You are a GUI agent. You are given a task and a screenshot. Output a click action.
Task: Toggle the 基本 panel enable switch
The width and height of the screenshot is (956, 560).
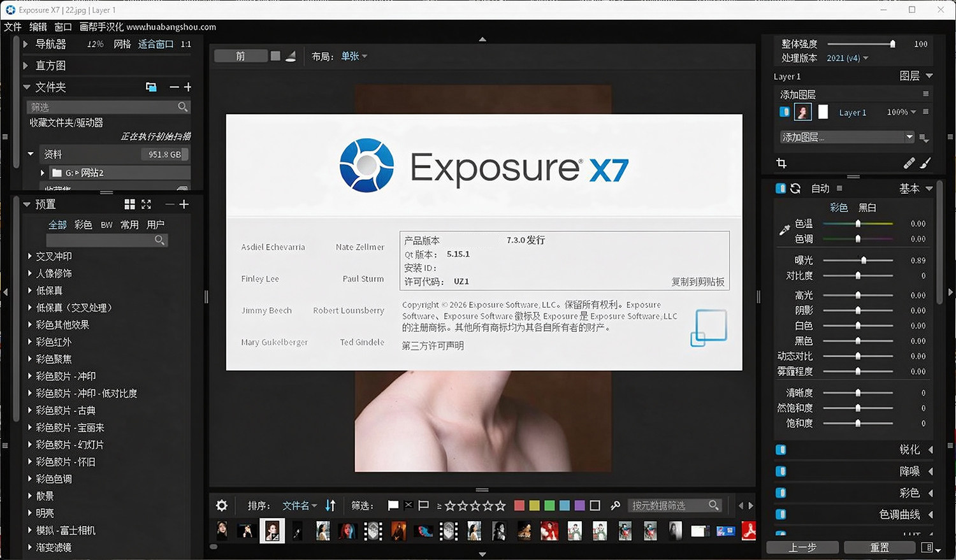click(x=780, y=189)
